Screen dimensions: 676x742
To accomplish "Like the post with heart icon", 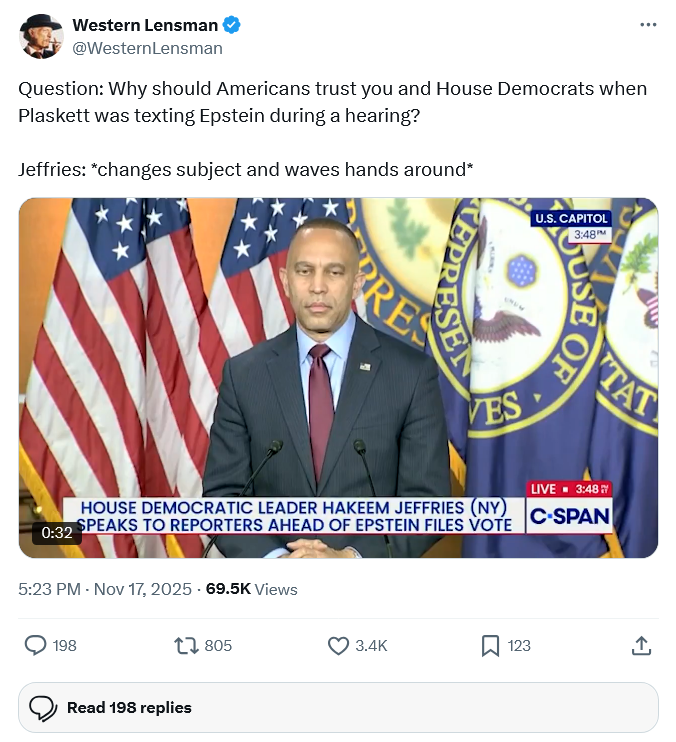I will coord(339,646).
